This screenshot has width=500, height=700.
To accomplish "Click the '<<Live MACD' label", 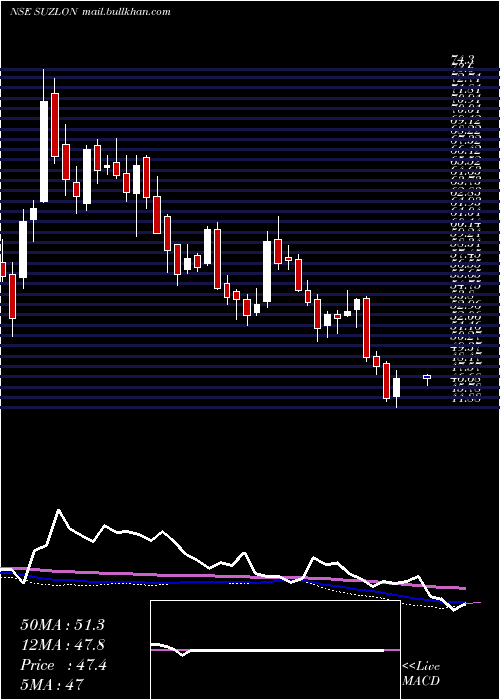I will tap(421, 674).
